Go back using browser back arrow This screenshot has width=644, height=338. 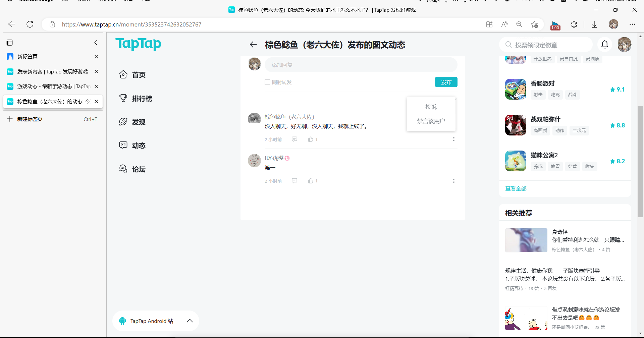pos(12,24)
